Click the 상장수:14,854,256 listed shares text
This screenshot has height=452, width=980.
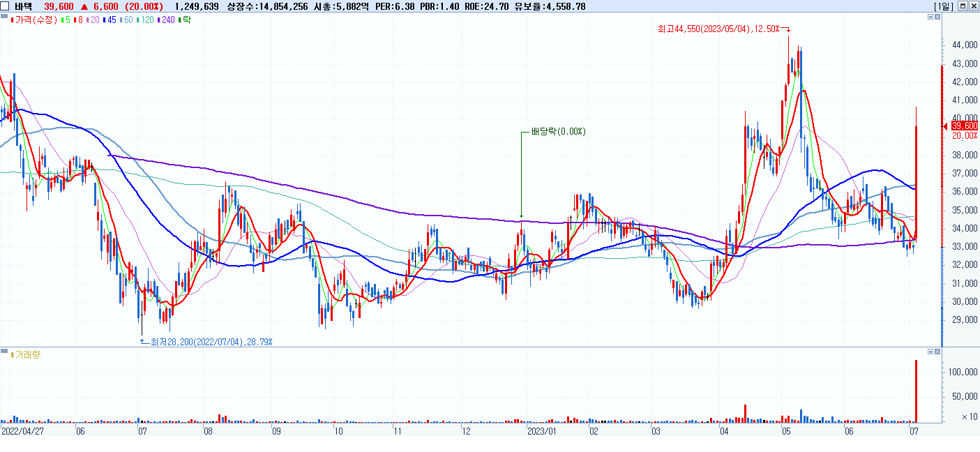coord(268,6)
